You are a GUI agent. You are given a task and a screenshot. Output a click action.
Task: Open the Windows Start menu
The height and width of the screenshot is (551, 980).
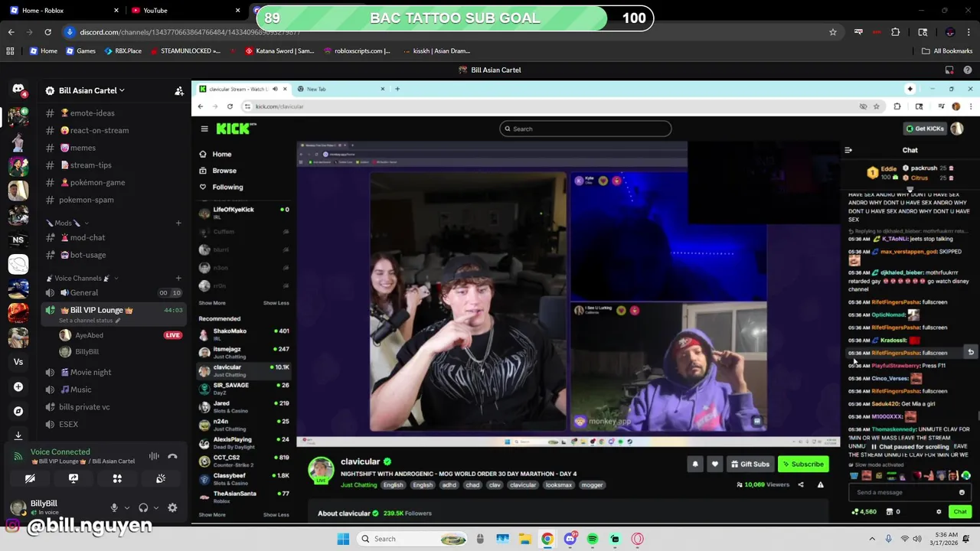pyautogui.click(x=343, y=539)
